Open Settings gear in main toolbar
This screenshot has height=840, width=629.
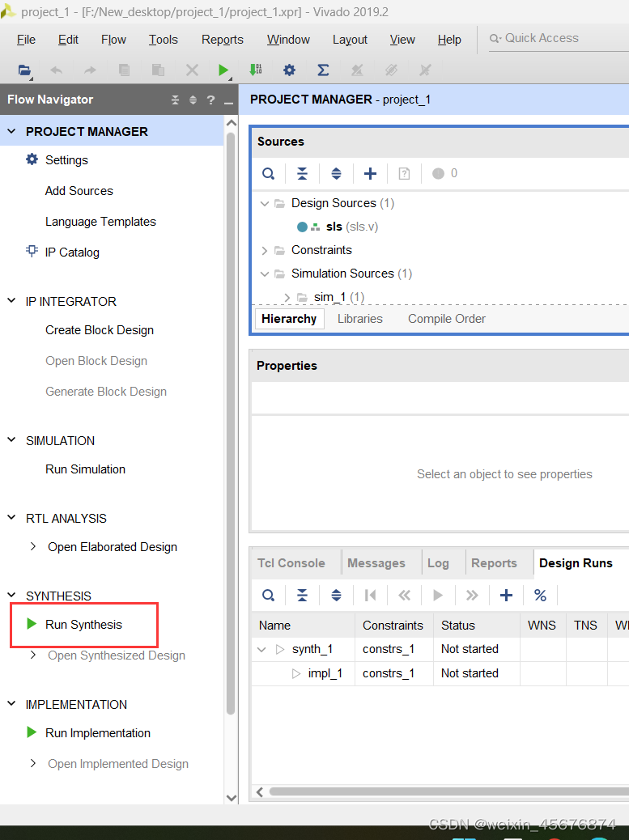coord(289,70)
